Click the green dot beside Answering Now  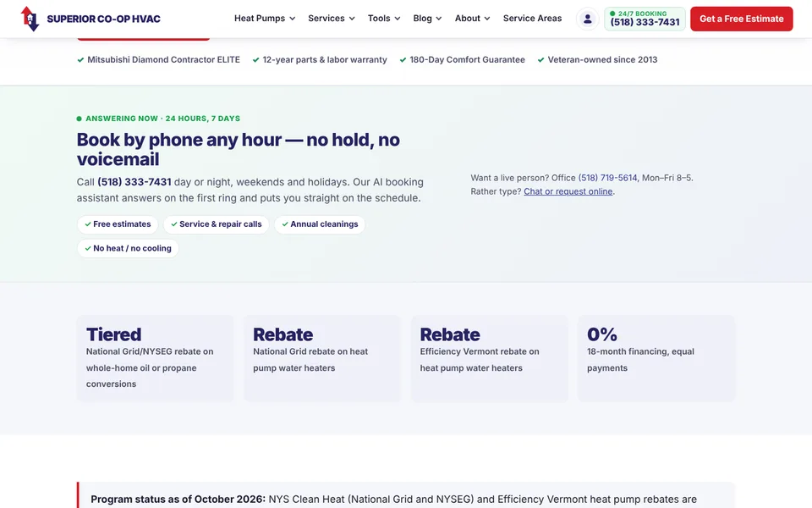point(80,119)
